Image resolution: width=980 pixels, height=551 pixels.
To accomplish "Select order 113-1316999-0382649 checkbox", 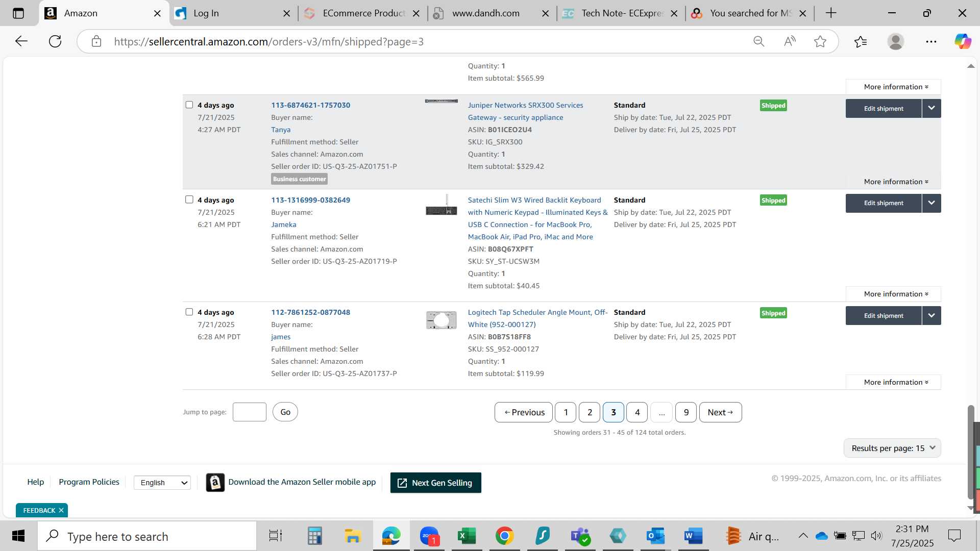I will 189,199.
